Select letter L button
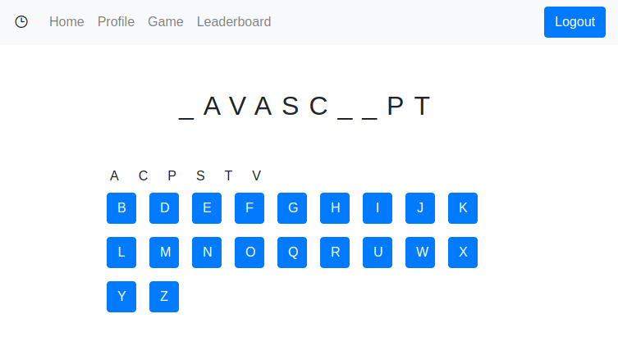The height and width of the screenshot is (364, 618). (121, 253)
